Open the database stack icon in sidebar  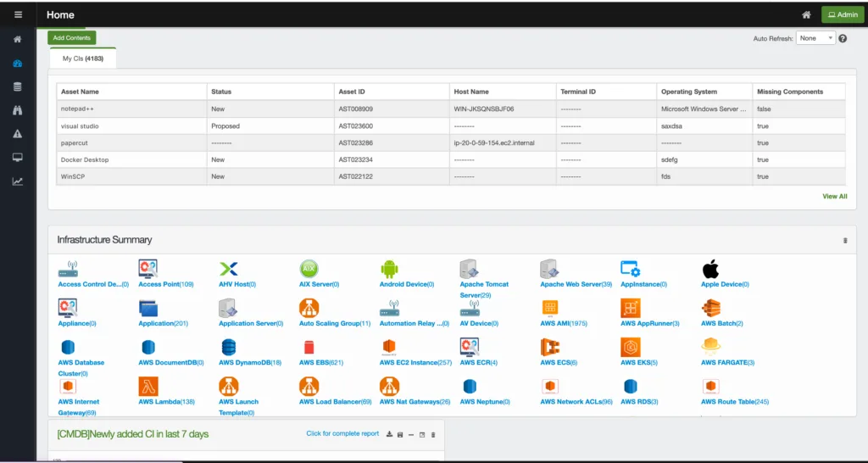[18, 87]
